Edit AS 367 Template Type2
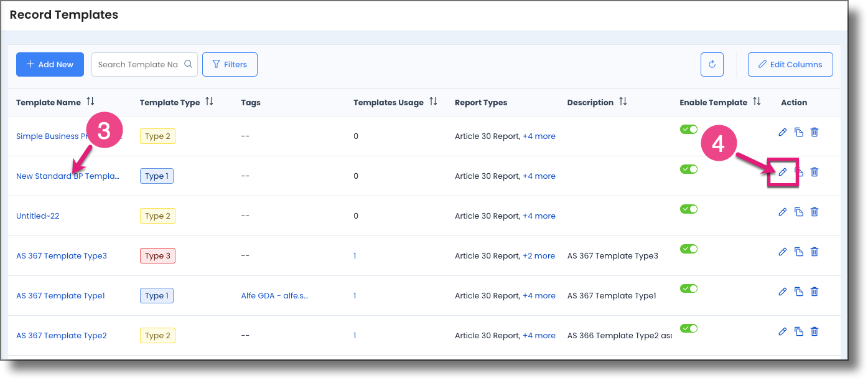The width and height of the screenshot is (868, 380). tap(783, 331)
